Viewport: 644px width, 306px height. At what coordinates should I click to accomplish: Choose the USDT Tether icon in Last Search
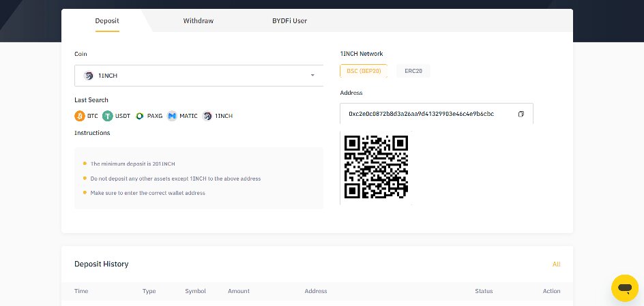[x=108, y=116]
